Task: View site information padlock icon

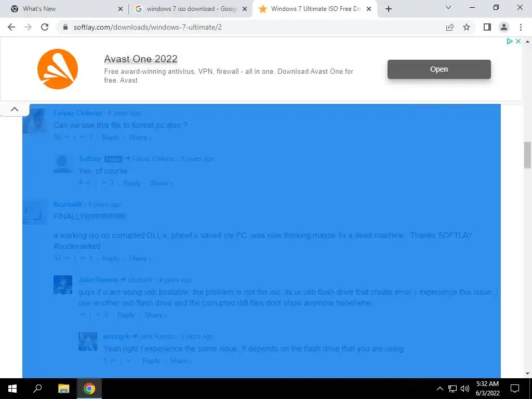Action: point(65,27)
